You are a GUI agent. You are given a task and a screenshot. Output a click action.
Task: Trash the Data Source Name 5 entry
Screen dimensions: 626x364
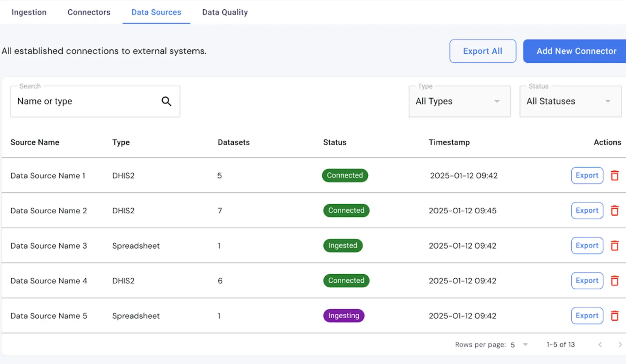coord(614,316)
